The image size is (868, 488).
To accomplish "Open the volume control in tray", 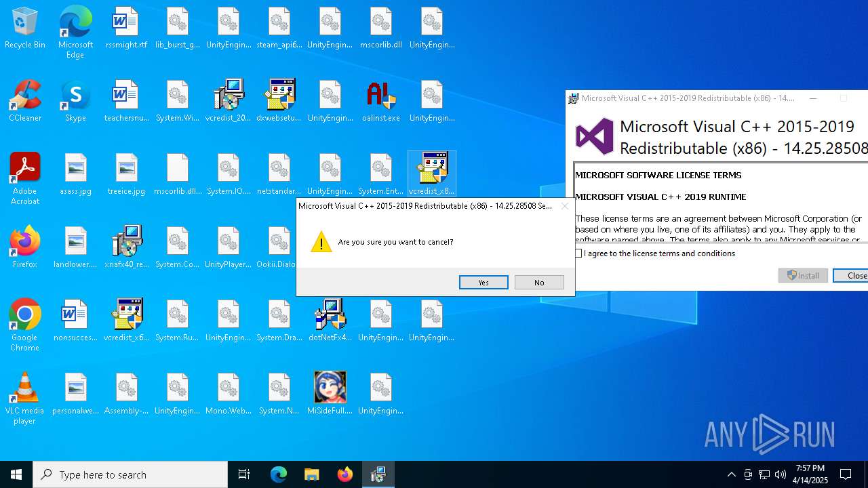I will tap(781, 474).
